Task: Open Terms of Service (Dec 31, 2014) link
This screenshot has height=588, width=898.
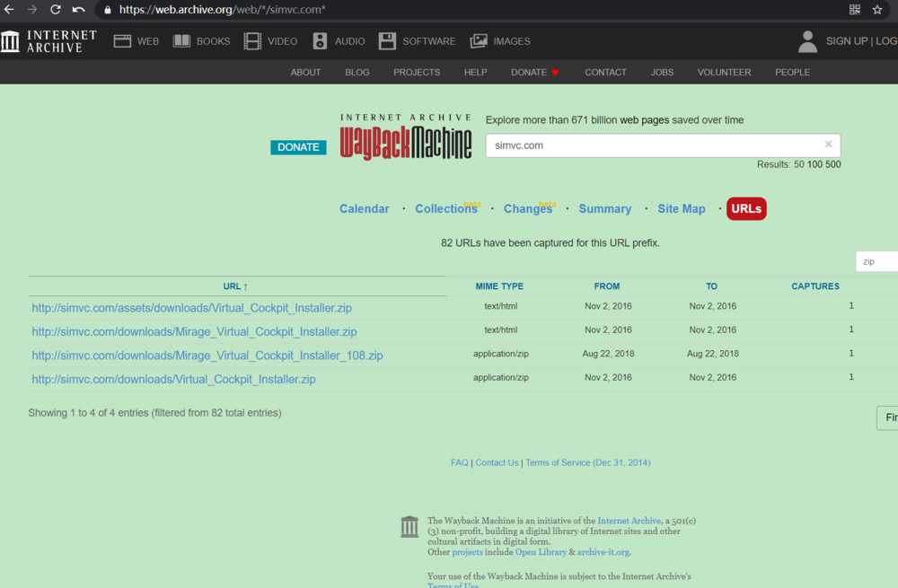Action: [x=588, y=462]
